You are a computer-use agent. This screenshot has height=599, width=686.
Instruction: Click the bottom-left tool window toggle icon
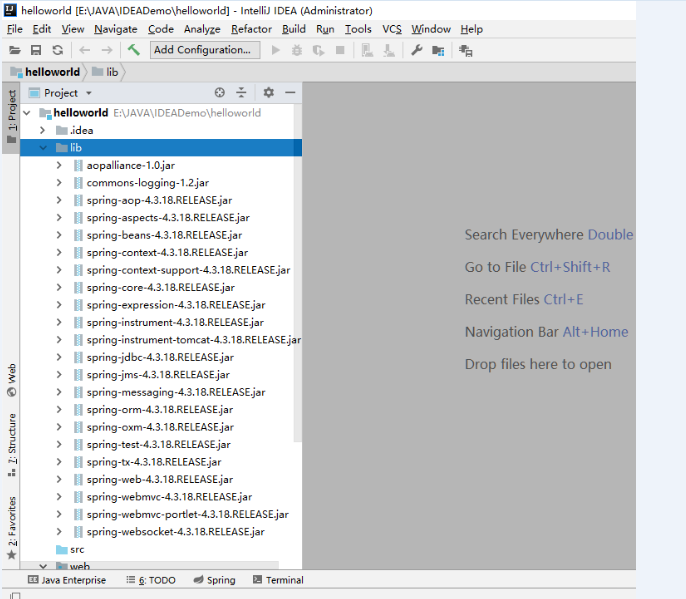click(15, 595)
